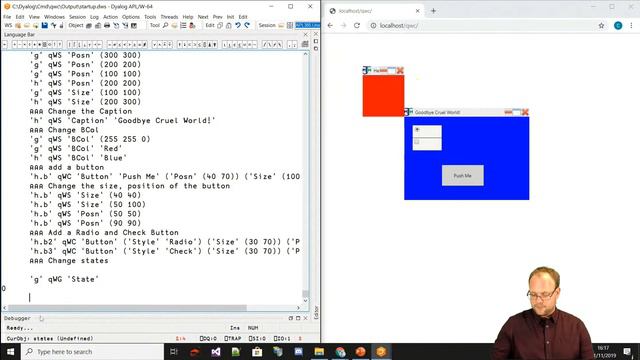Image resolution: width=640 pixels, height=360 pixels.
Task: Click the TRAP status indicator
Action: (233, 338)
